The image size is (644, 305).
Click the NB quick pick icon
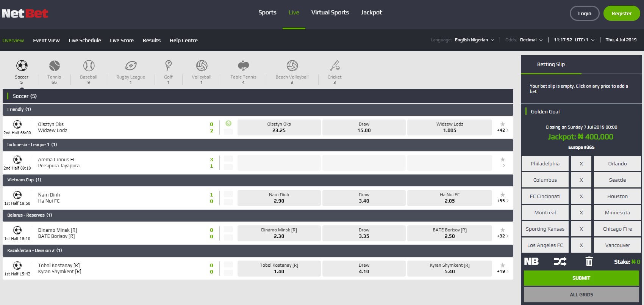[531, 261]
